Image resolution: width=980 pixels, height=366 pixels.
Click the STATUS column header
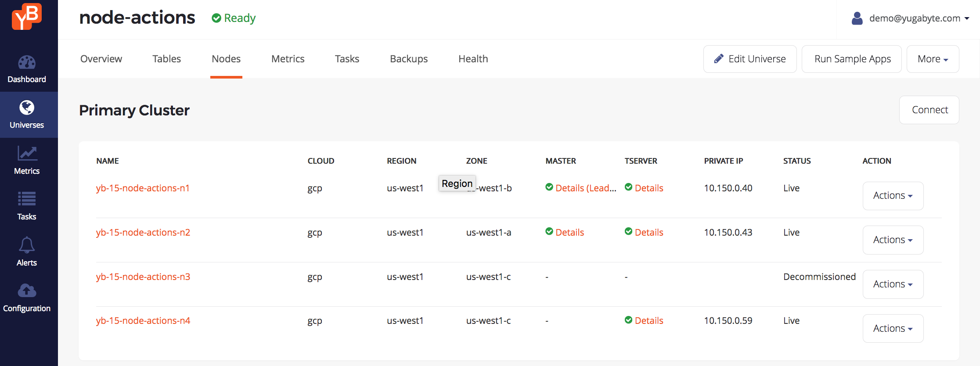[x=797, y=161]
